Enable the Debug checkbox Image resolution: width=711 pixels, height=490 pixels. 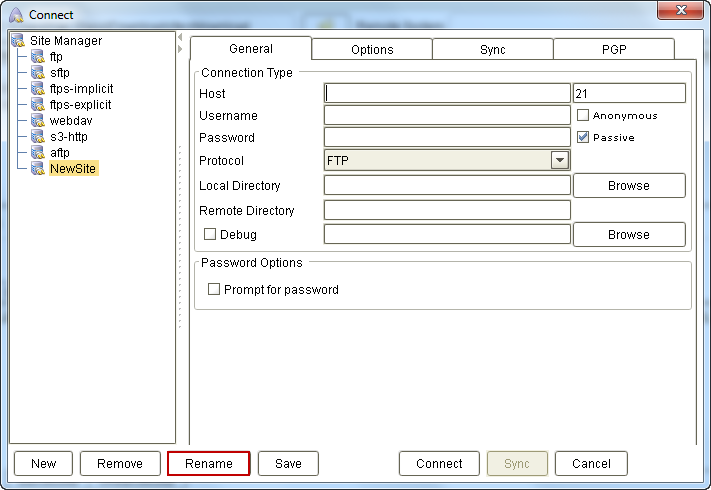[x=210, y=235]
